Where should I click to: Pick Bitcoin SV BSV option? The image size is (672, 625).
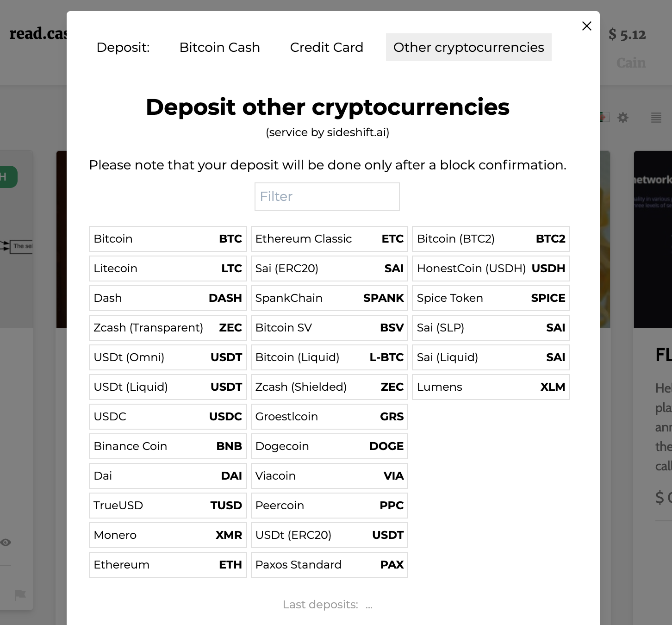point(329,328)
